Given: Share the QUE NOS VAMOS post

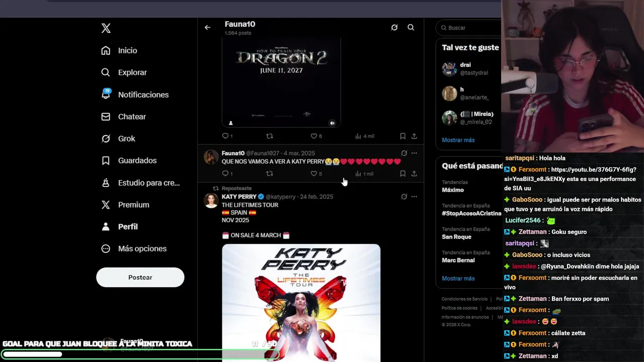Looking at the screenshot, I should click(414, 174).
